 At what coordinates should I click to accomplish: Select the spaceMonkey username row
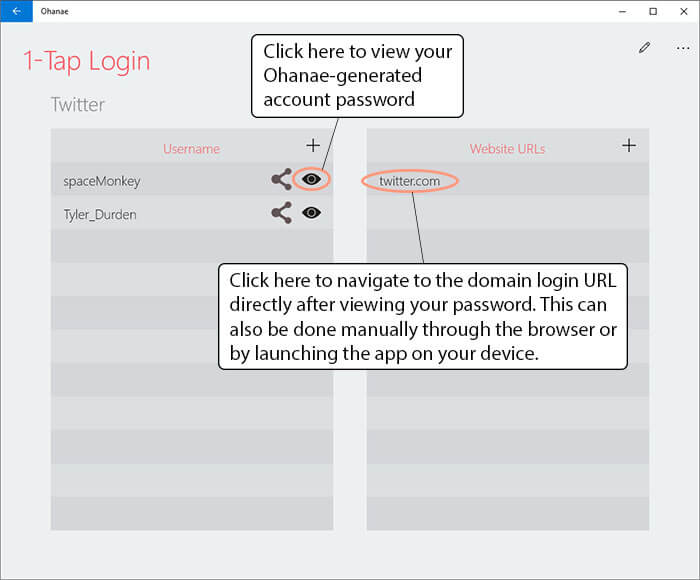[x=192, y=180]
